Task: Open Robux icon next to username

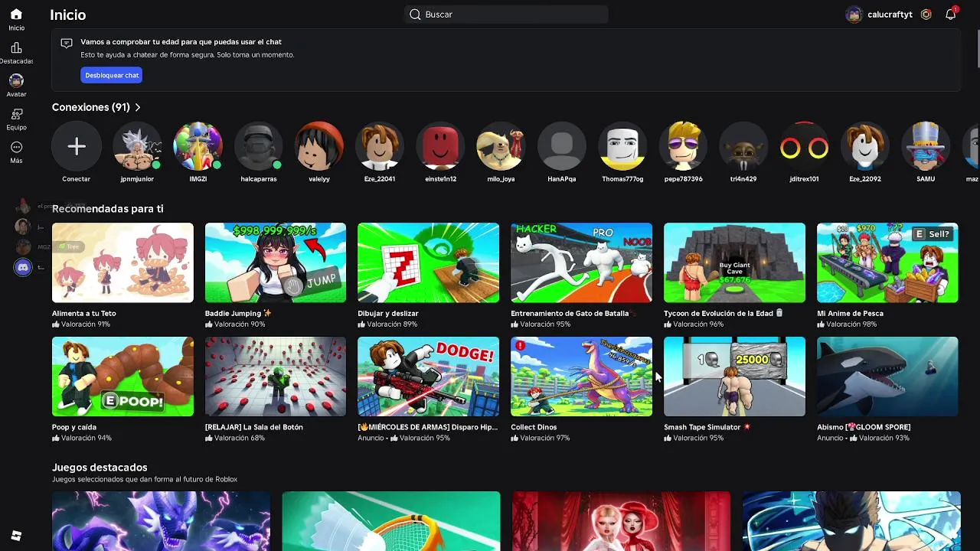Action: [926, 15]
